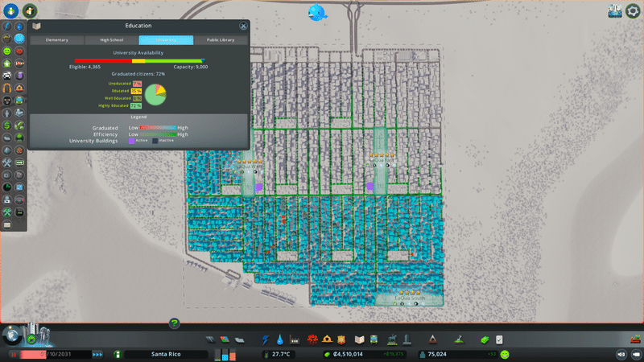Open the Levels info view star

pyautogui.click(x=7, y=64)
